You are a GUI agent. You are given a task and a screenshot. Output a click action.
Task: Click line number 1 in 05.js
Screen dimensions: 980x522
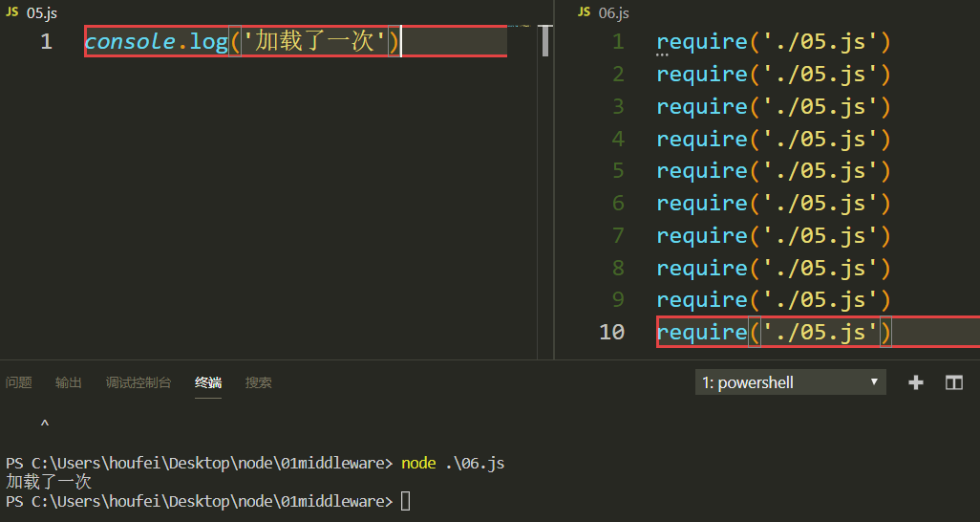[46, 41]
